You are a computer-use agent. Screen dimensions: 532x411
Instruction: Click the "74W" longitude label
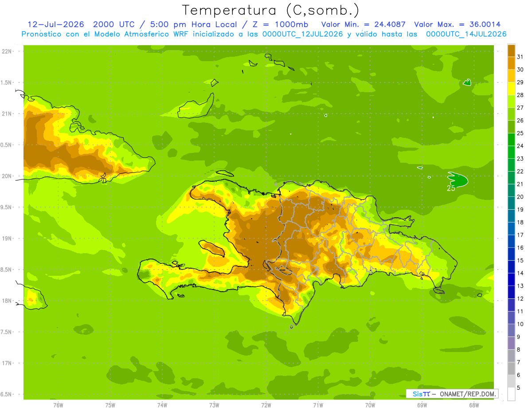point(162,405)
